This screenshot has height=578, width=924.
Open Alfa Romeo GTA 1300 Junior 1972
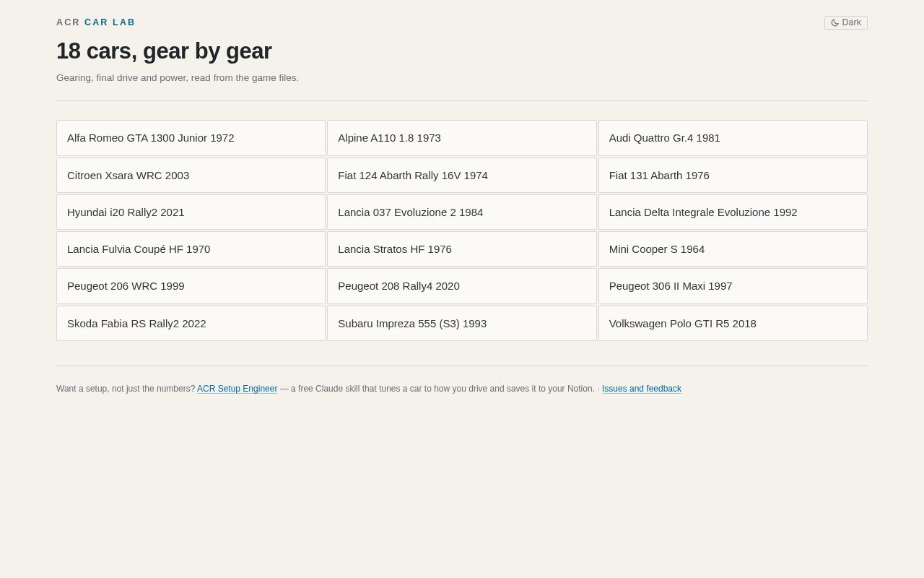coord(191,138)
